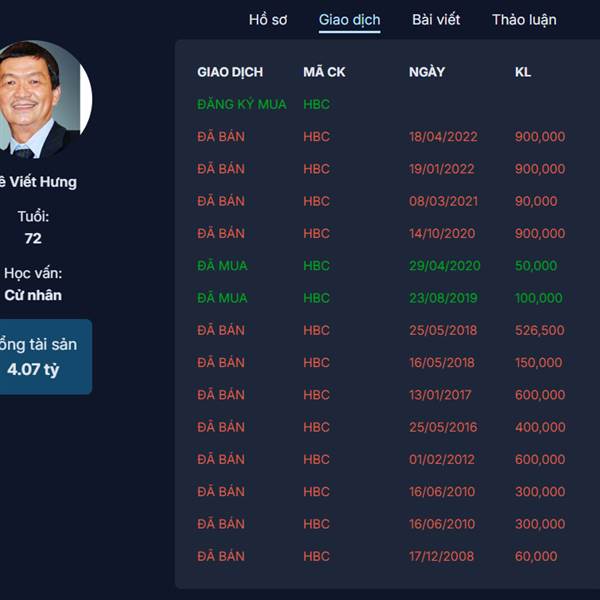Click the date 08/03/2021
The image size is (600, 600).
point(443,201)
